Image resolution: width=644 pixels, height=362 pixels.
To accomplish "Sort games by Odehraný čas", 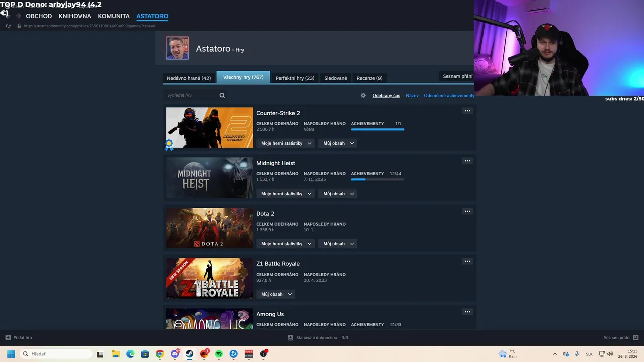I will (x=386, y=95).
